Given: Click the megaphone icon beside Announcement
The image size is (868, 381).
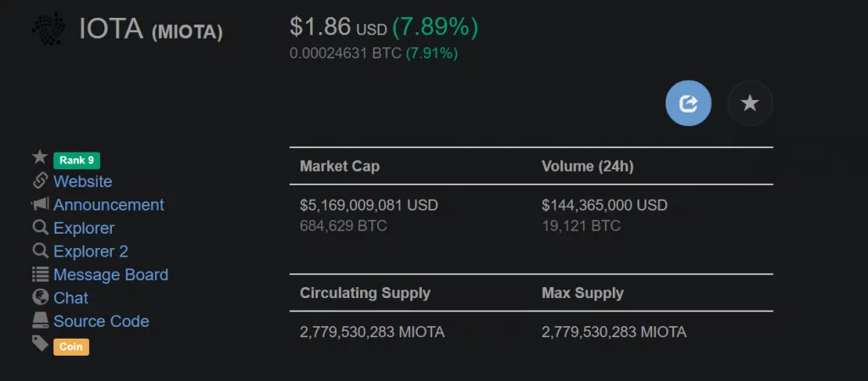Looking at the screenshot, I should pos(40,204).
